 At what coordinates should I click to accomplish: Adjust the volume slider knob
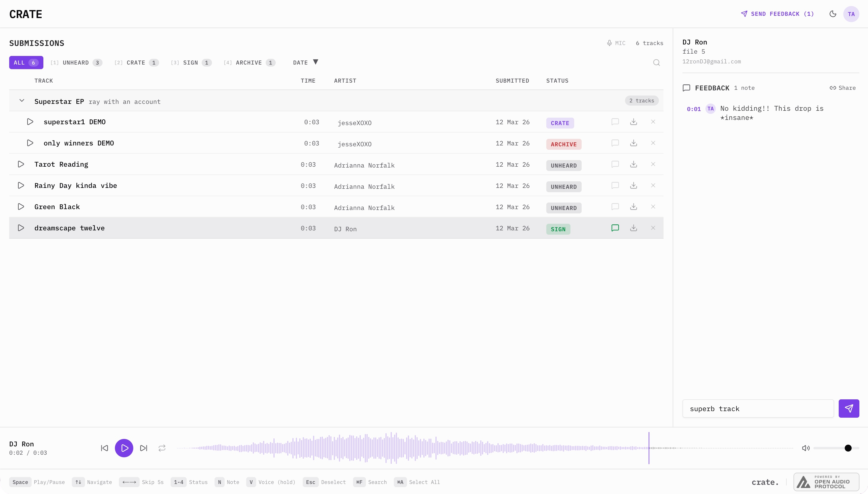point(848,448)
